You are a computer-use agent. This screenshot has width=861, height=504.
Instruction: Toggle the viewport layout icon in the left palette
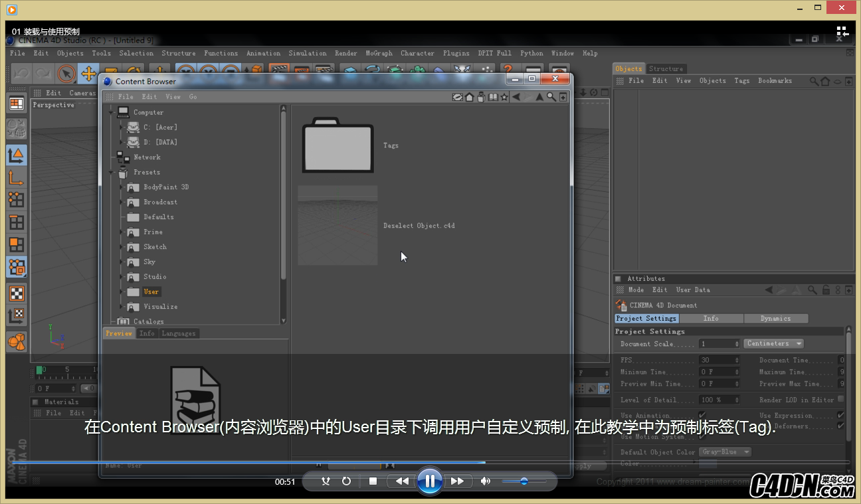click(x=17, y=104)
